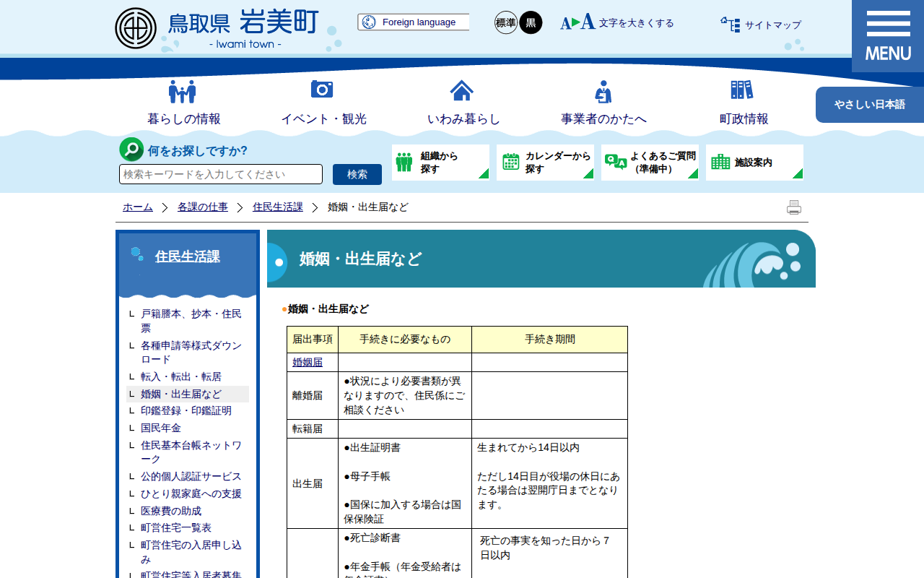Click the 手続き期間 column header
The image size is (924, 578).
550,340
